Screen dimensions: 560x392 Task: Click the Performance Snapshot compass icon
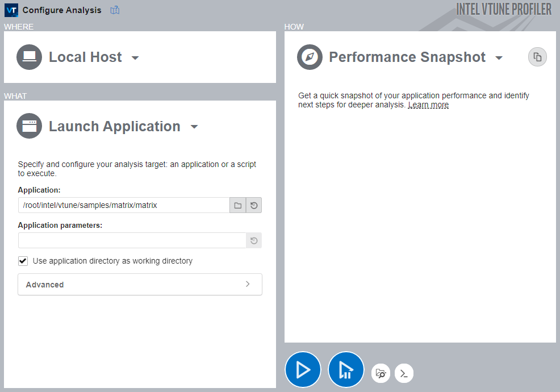point(310,57)
